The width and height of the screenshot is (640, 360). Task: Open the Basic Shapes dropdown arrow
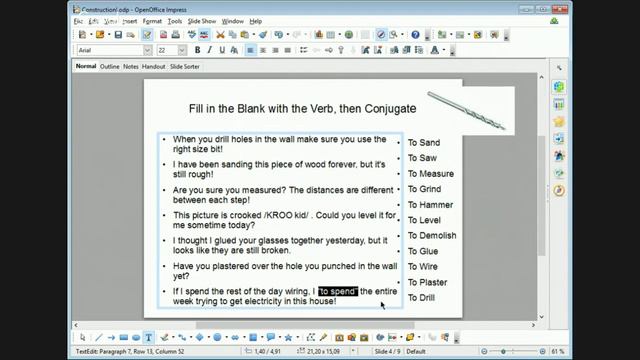[209, 338]
